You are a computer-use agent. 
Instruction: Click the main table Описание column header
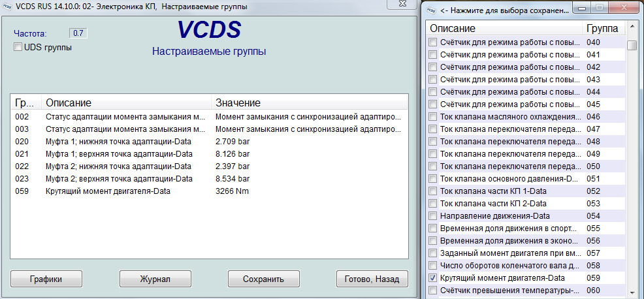[125, 102]
